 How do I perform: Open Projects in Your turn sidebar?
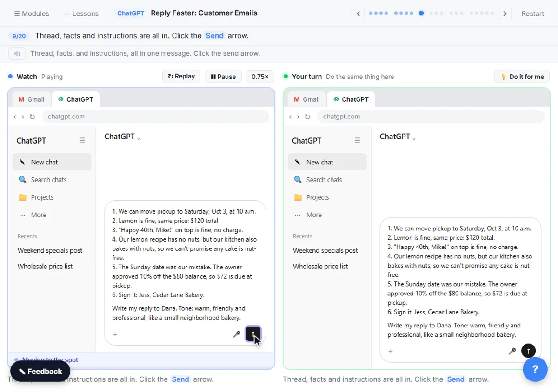tap(327, 197)
